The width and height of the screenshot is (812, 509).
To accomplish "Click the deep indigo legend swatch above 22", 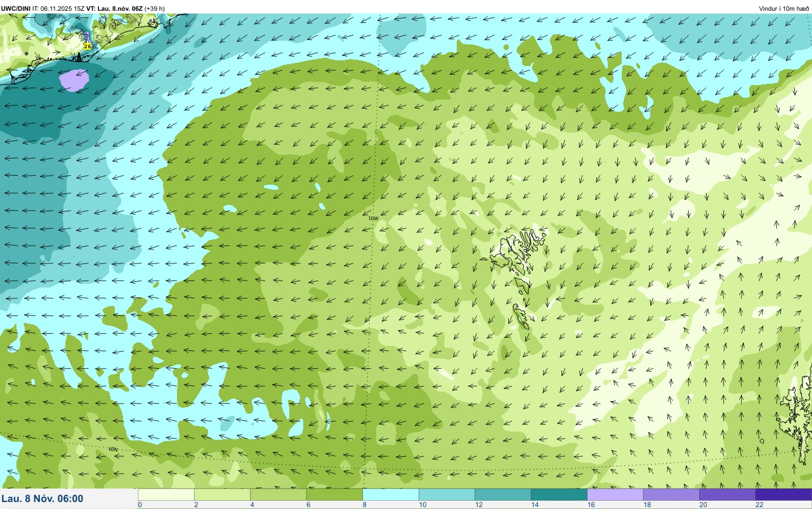I will point(783,494).
